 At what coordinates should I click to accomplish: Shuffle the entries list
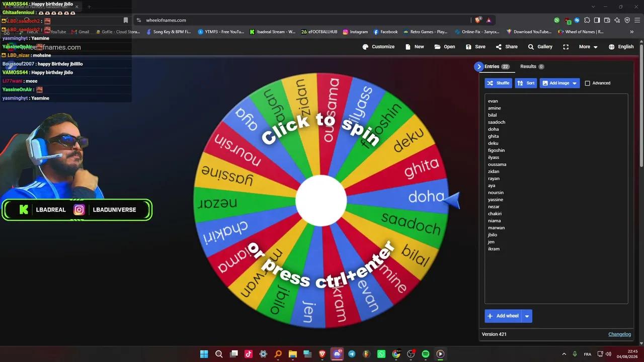pos(498,83)
